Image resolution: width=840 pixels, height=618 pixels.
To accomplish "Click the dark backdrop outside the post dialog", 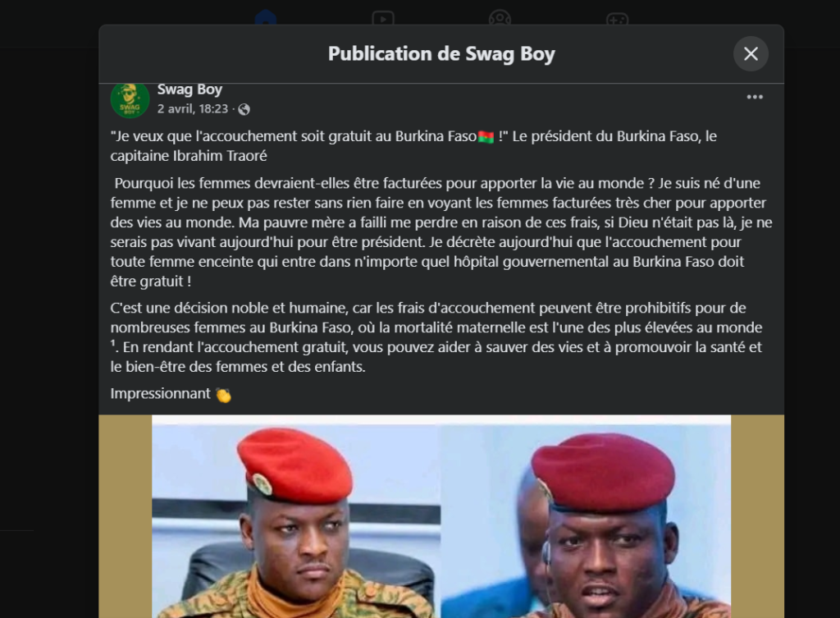I will click(48, 322).
